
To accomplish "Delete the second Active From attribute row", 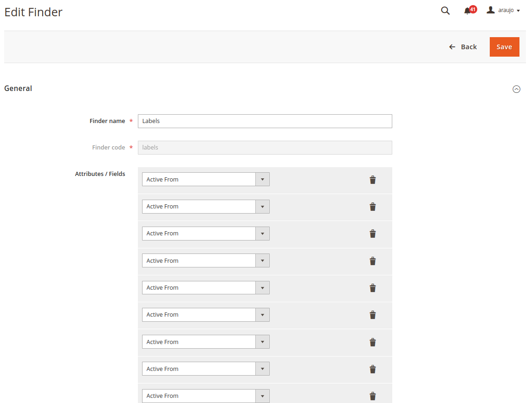I will (x=372, y=207).
